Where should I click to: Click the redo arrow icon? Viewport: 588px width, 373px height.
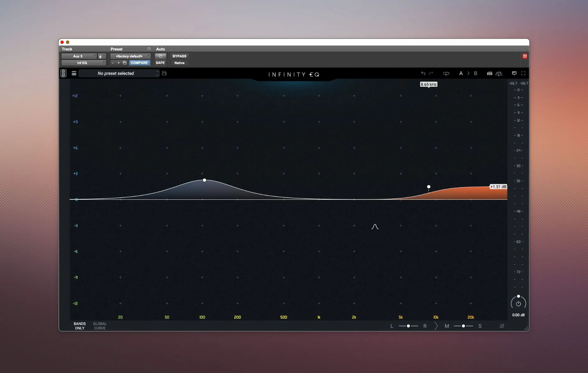[x=431, y=73]
